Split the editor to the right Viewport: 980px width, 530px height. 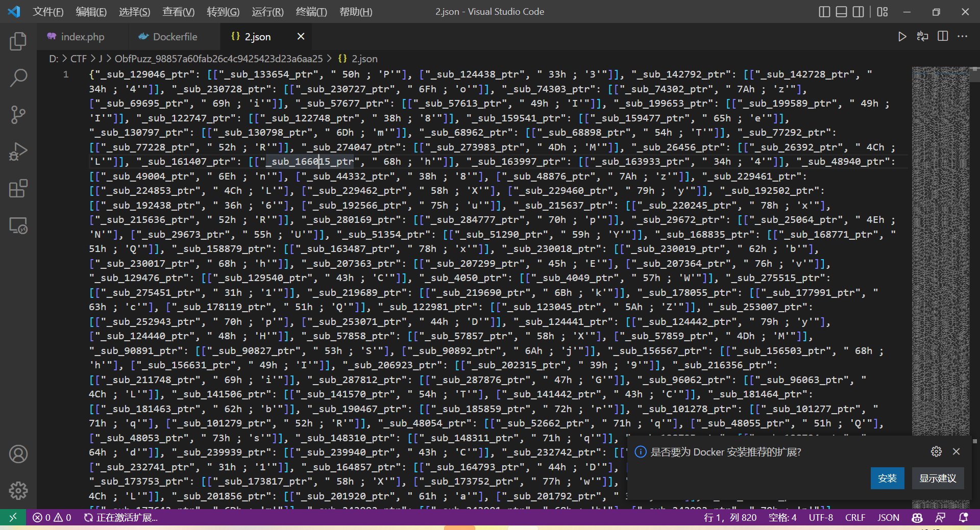click(943, 36)
